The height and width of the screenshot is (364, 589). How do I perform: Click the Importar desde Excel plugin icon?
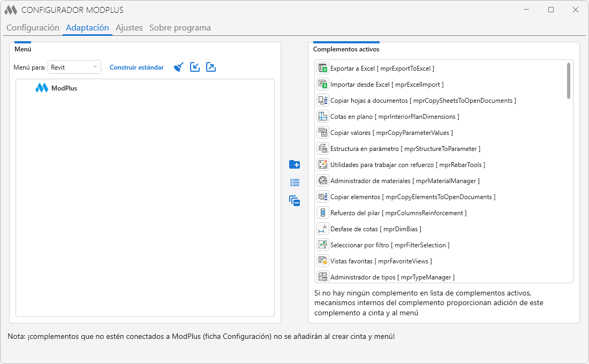(323, 85)
